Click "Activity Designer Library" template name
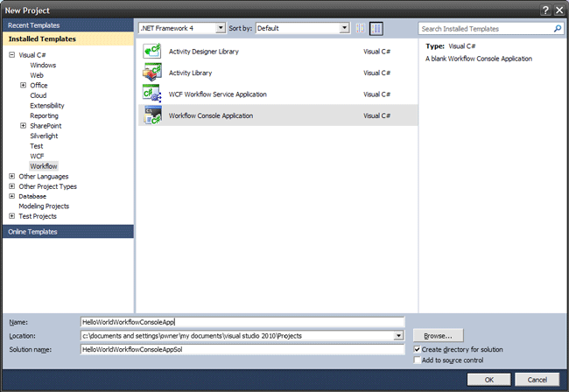 coord(204,52)
